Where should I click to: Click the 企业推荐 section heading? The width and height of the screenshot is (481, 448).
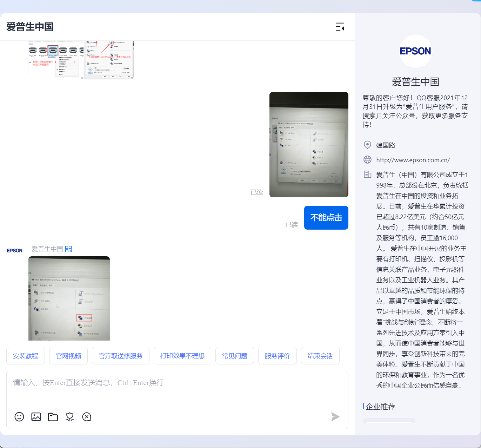380,407
